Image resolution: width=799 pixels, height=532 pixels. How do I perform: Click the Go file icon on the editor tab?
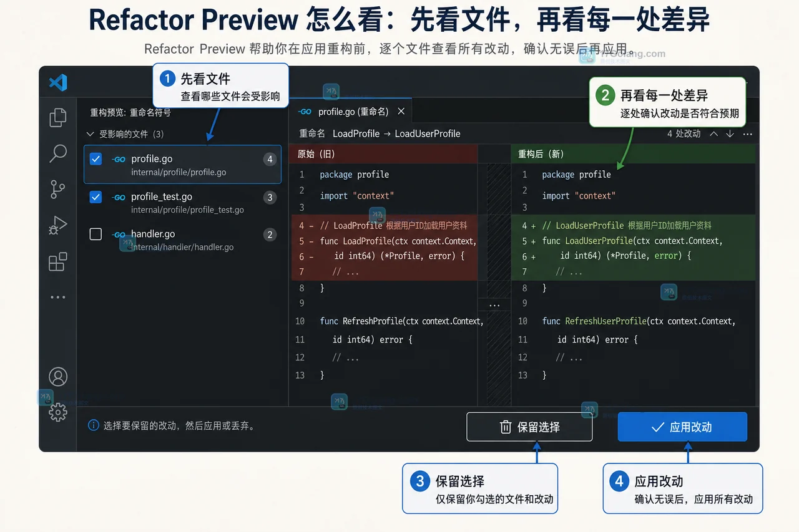click(x=305, y=112)
